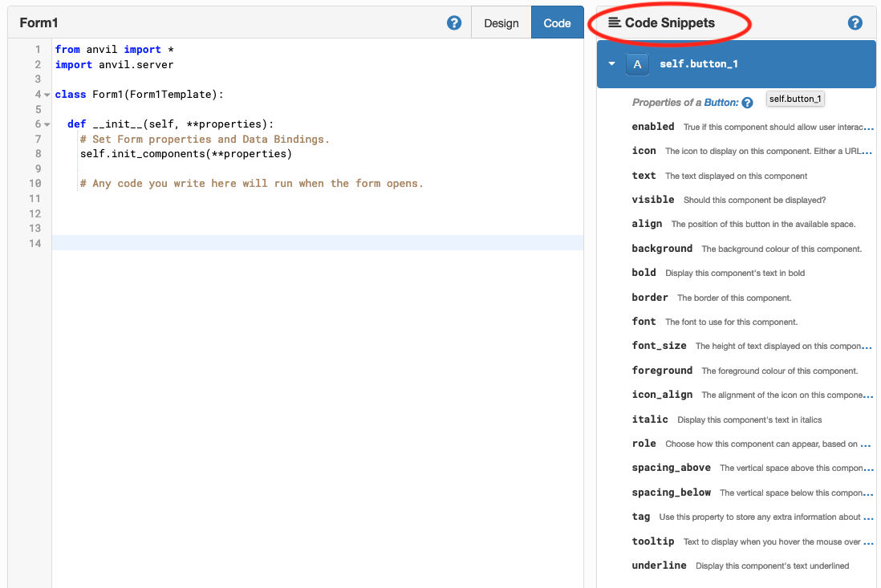Screen dimensions: 881x588
Task: Click the italic property entry
Action: (x=650, y=419)
